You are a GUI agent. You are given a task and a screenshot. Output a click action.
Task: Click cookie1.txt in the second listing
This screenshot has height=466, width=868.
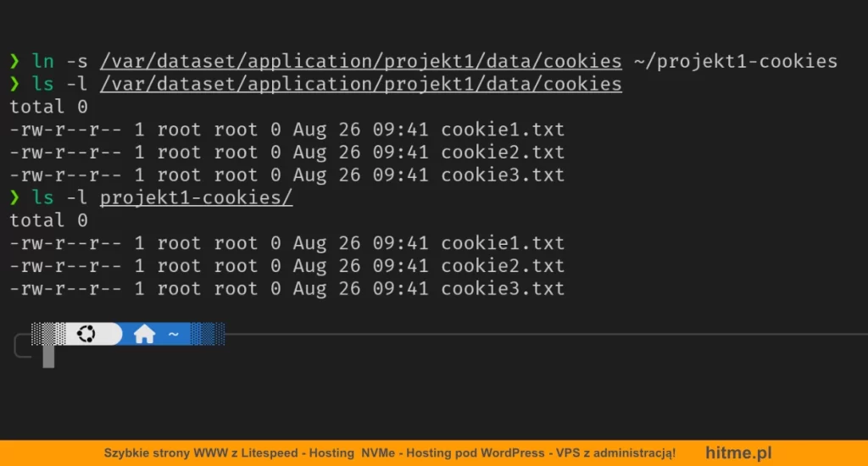point(502,243)
